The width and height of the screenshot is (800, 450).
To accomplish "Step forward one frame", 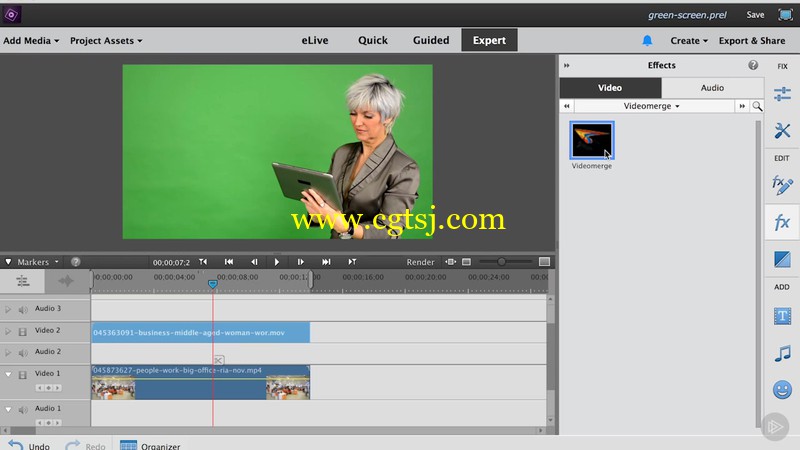I will (301, 262).
